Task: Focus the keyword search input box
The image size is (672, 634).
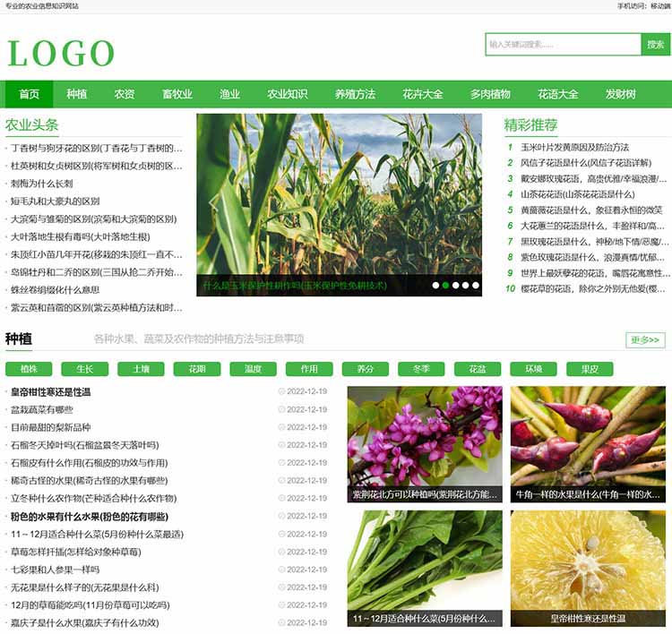Action: click(x=563, y=44)
